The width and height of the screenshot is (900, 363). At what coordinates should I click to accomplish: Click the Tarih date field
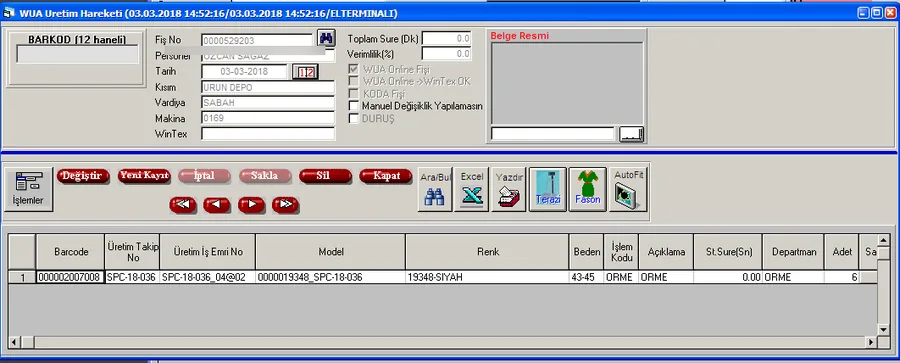[x=245, y=72]
